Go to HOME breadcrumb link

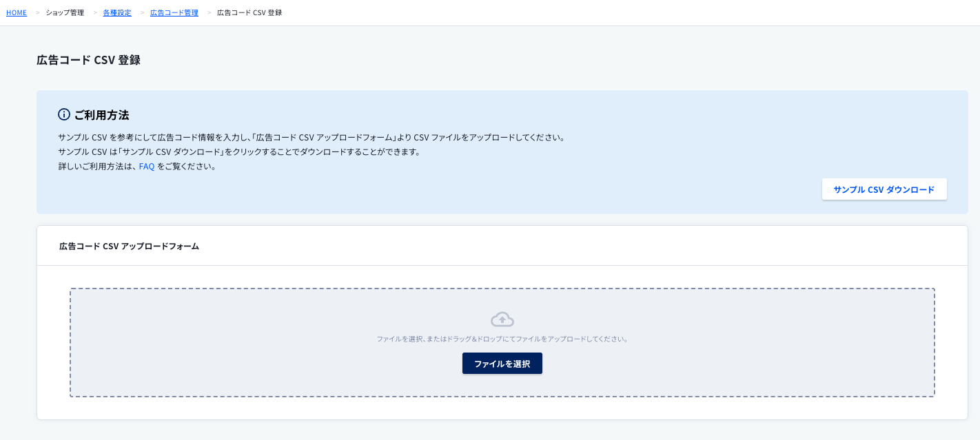click(17, 12)
